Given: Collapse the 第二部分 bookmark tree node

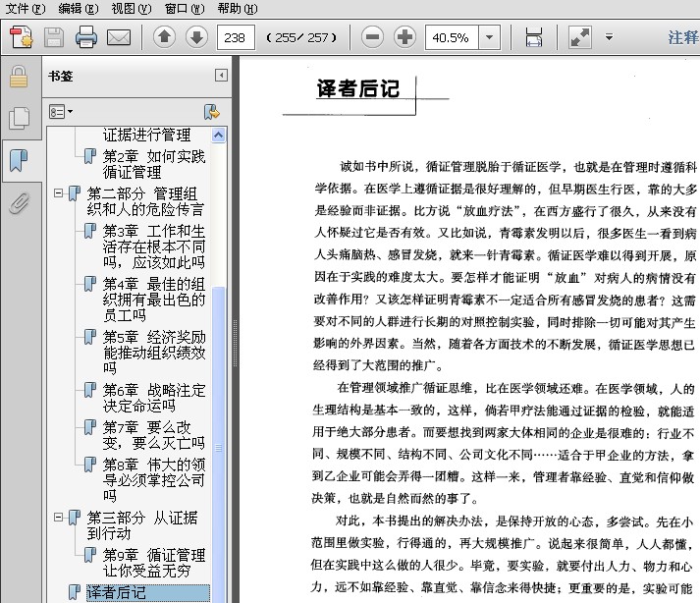Looking at the screenshot, I should coord(59,193).
